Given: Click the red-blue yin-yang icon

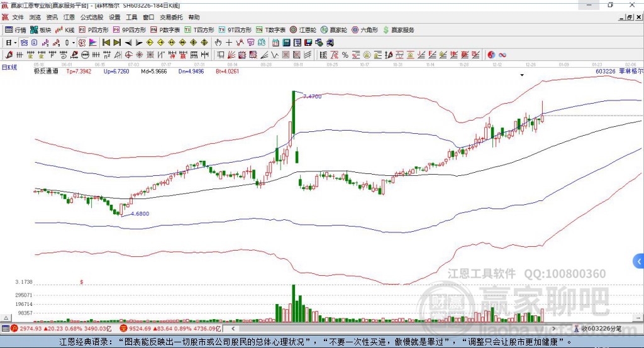Looking at the screenshot, I should (x=491, y=55).
